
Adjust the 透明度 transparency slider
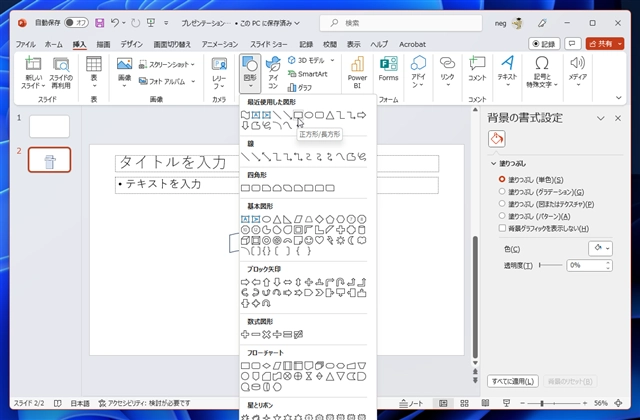pos(551,265)
